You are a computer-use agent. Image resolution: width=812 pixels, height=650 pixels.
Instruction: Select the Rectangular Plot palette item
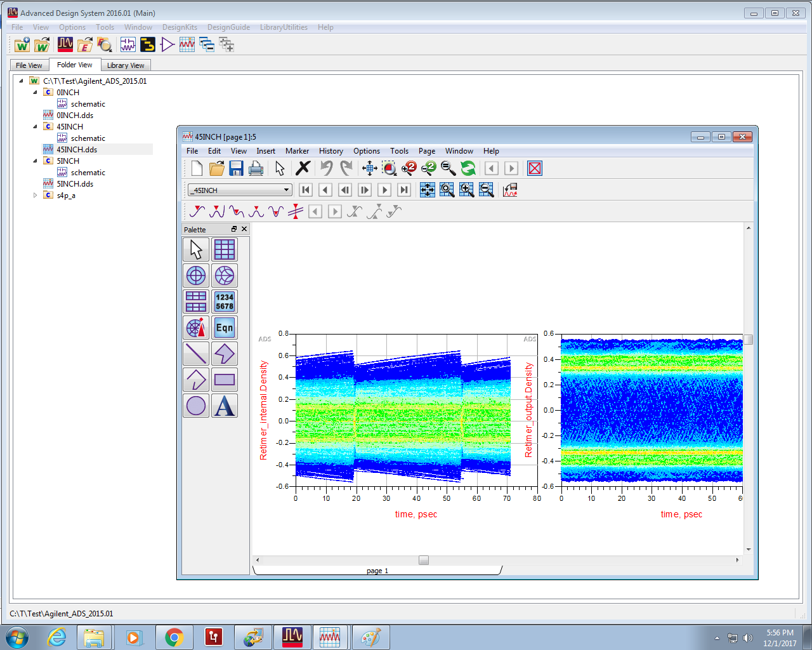(225, 249)
